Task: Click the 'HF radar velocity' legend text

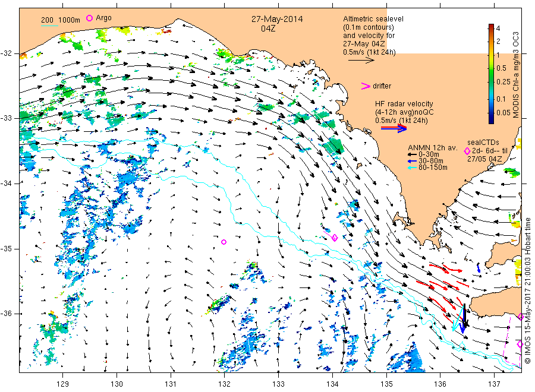Action: click(404, 103)
